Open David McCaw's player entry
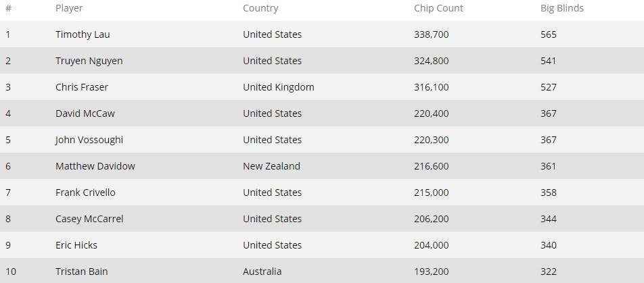644x283 pixels. click(x=85, y=113)
